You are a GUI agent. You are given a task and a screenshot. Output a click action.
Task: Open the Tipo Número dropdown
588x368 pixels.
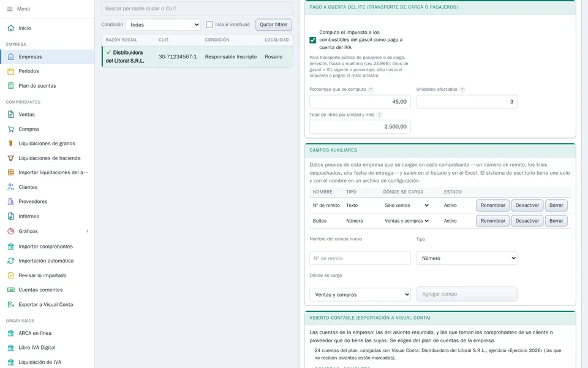click(x=467, y=258)
